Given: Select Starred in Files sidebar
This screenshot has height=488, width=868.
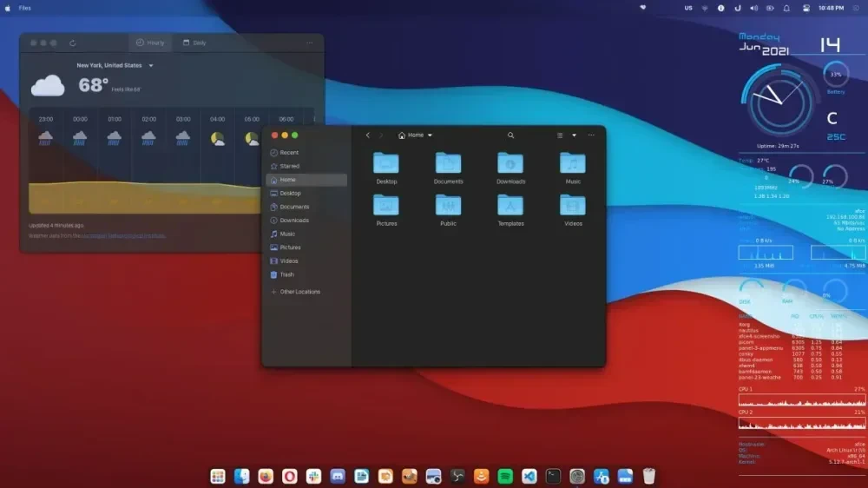Looking at the screenshot, I should pos(306,166).
